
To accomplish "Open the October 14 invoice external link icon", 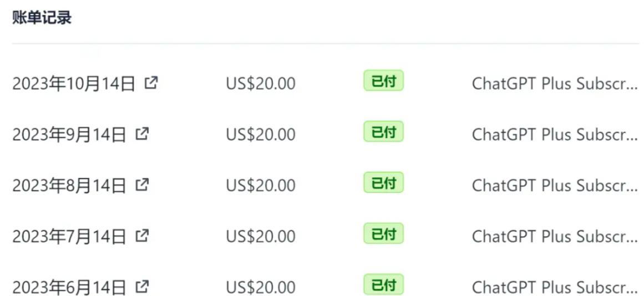I will pos(151,83).
